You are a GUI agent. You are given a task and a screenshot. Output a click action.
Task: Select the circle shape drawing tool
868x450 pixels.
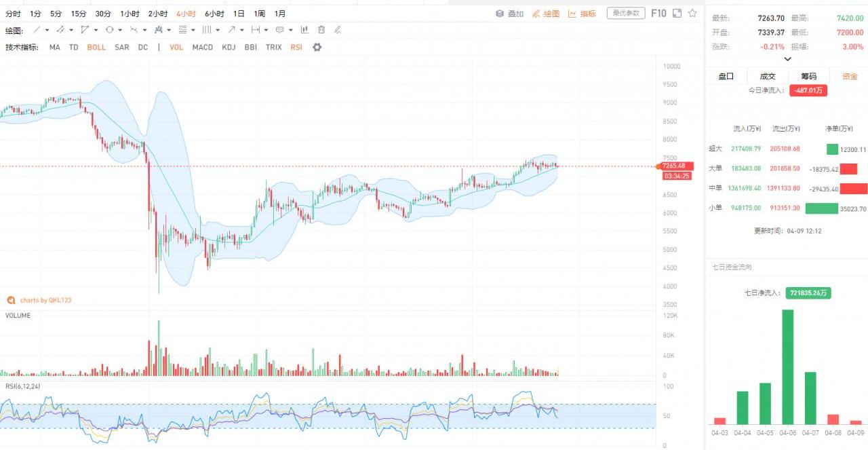[x=109, y=30]
